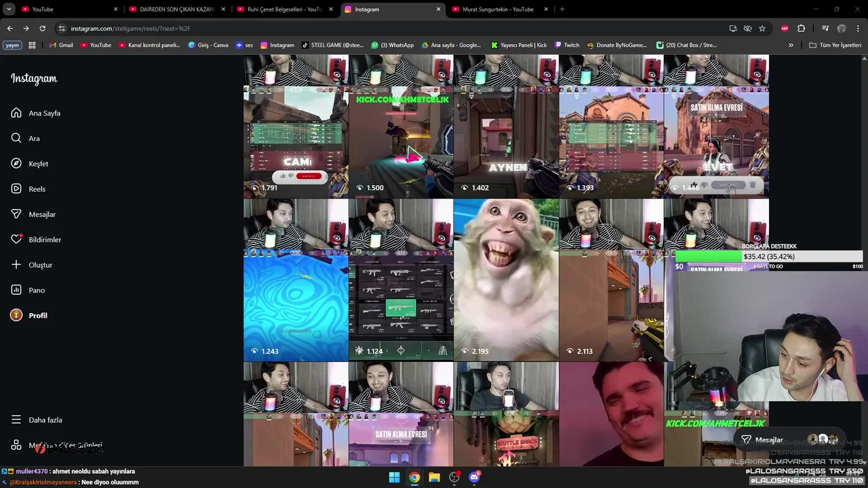Image resolution: width=868 pixels, height=488 pixels.
Task: Open Keşfet compass icon
Action: tap(16, 163)
